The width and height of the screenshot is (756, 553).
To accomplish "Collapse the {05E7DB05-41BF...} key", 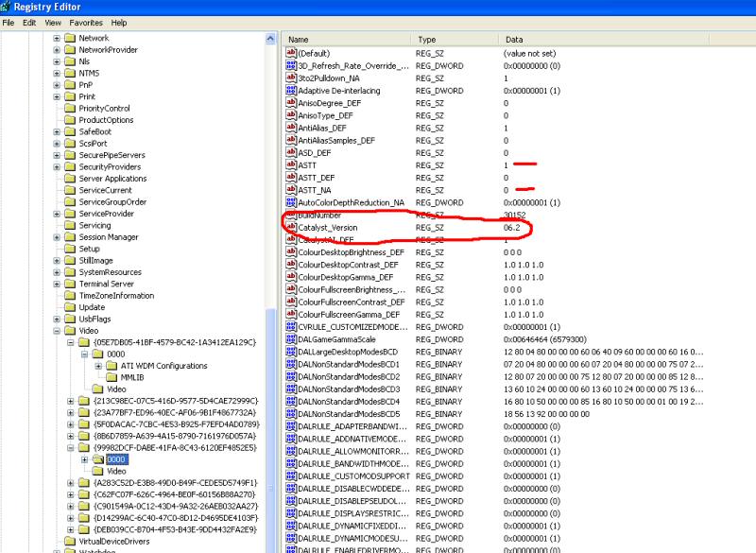I will click(71, 342).
